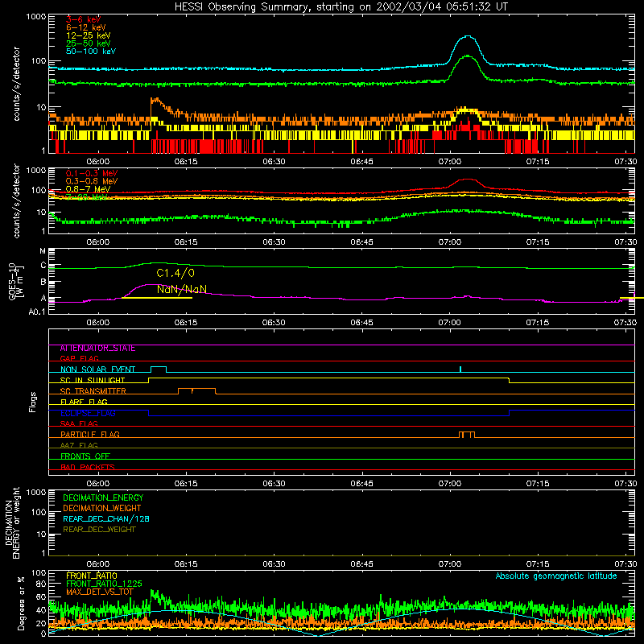
Task: Click the Flags y-axis title
Action: click(33, 402)
